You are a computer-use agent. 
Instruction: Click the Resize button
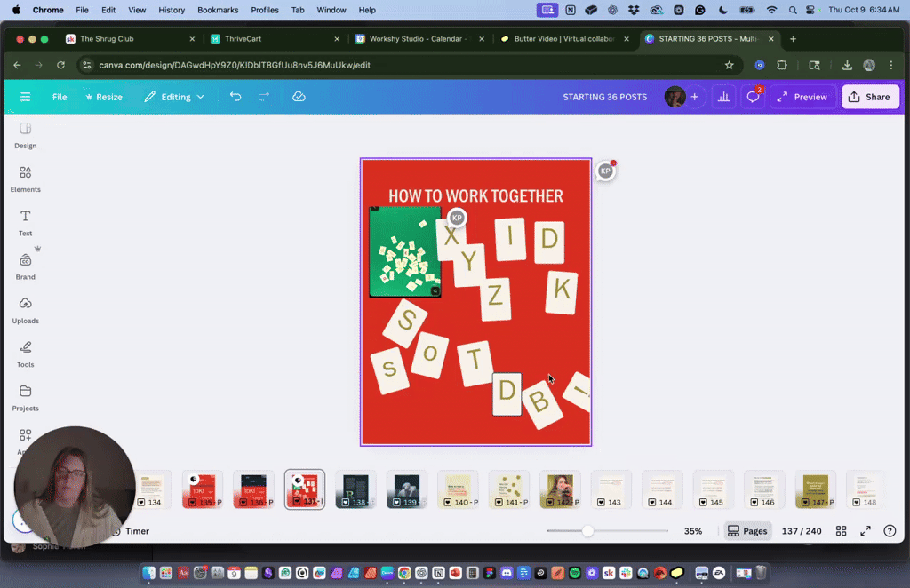[104, 97]
